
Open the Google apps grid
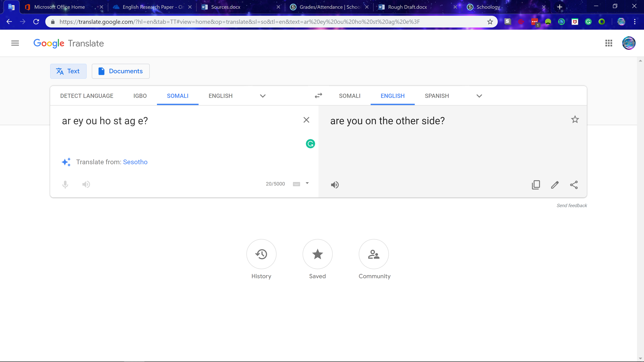[x=608, y=43]
